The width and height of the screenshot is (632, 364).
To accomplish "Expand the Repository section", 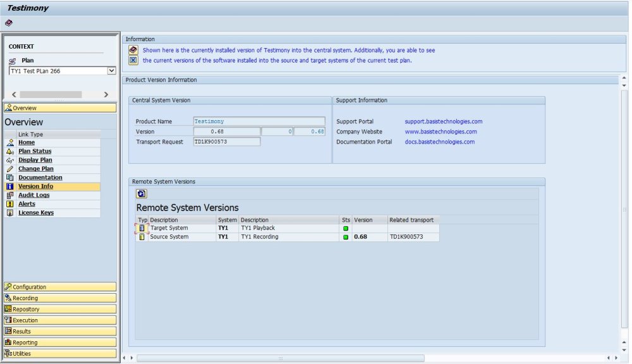I will click(60, 309).
